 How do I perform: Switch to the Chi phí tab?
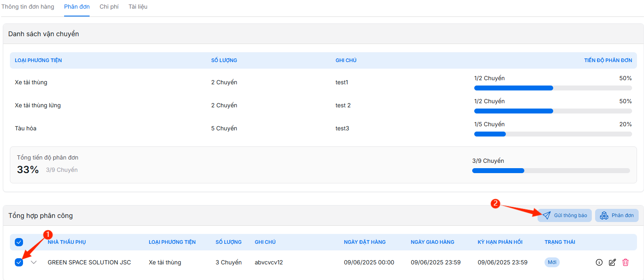click(x=109, y=7)
